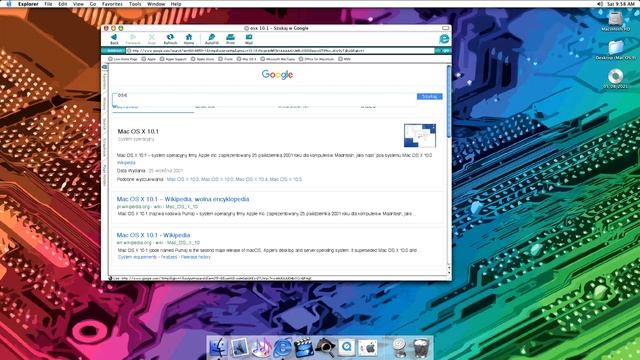
Task: Click the clock showing Sat 9:58 AM
Action: [621, 4]
